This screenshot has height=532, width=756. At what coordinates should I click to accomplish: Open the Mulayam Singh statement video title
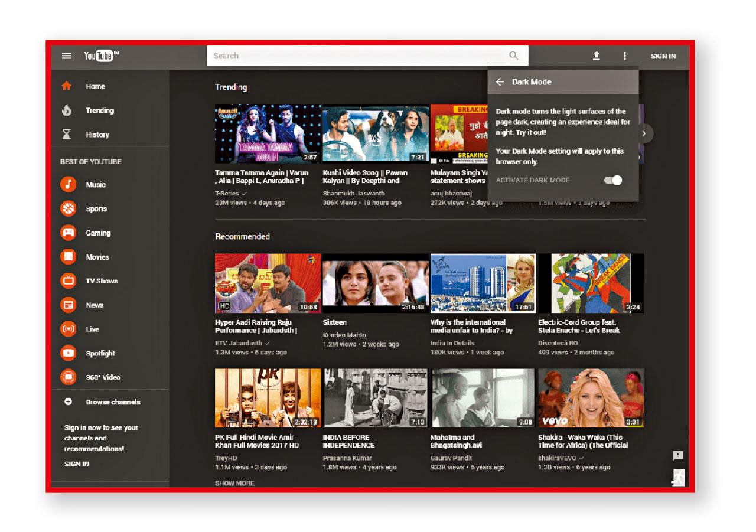point(459,177)
